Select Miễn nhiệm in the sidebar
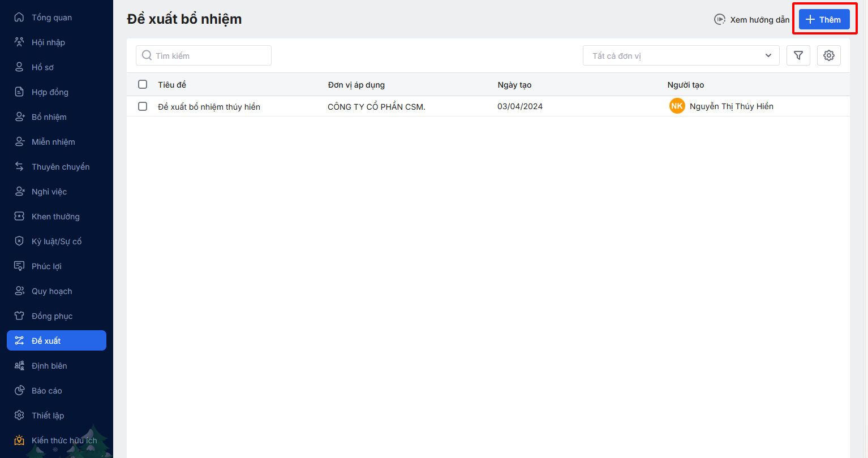This screenshot has width=868, height=458. 57,142
